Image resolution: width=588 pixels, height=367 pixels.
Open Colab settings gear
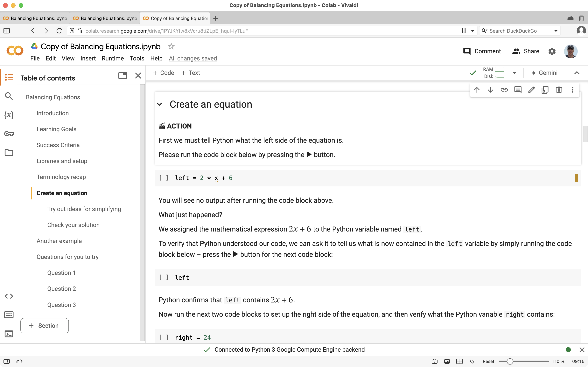552,51
